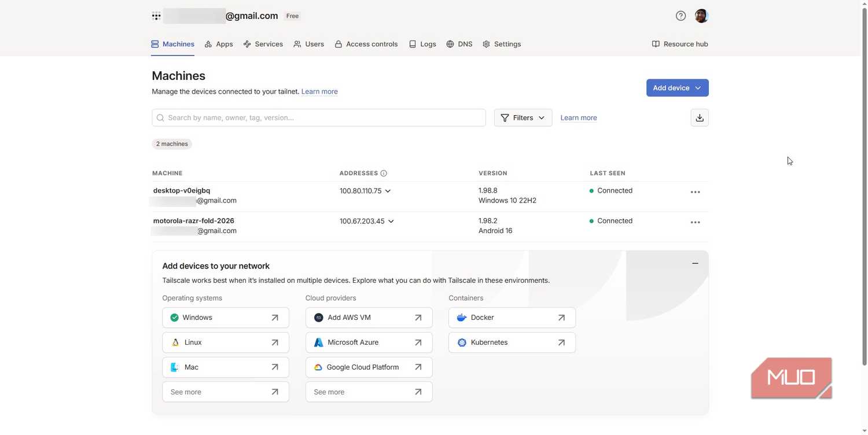Click See more under Cloud providers

(x=369, y=392)
